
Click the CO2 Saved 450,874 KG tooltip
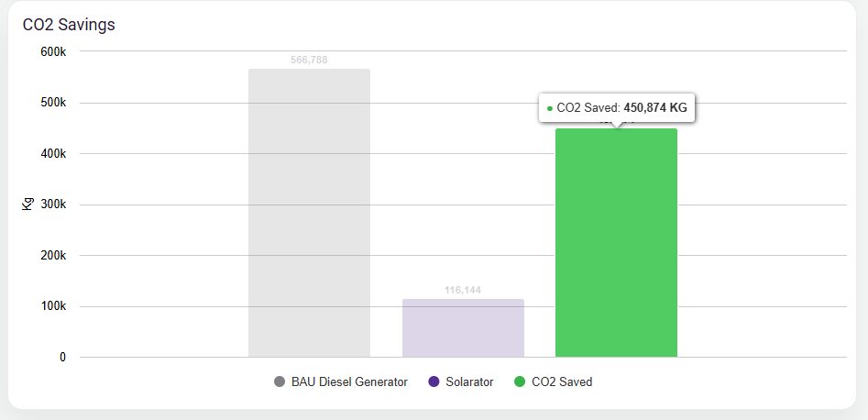617,107
